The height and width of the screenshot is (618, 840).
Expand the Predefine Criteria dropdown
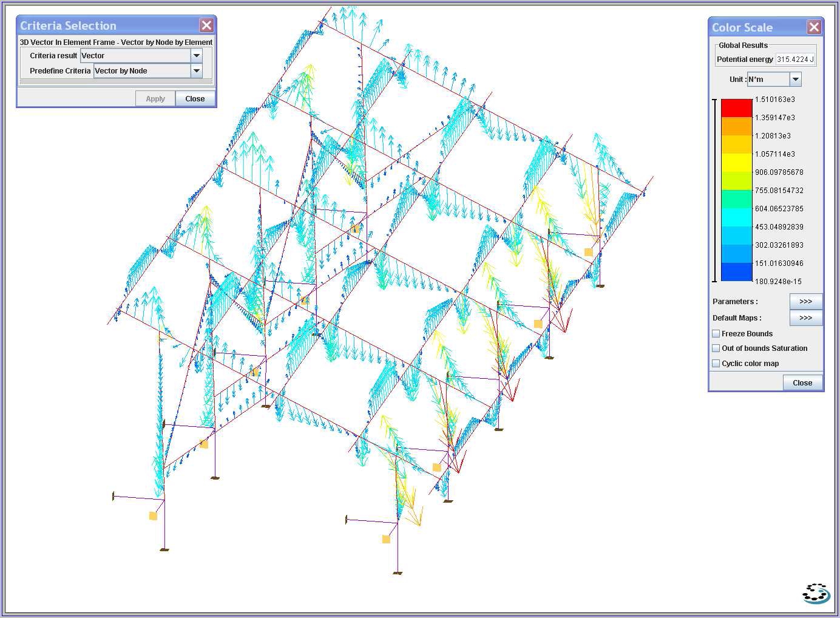coord(196,71)
